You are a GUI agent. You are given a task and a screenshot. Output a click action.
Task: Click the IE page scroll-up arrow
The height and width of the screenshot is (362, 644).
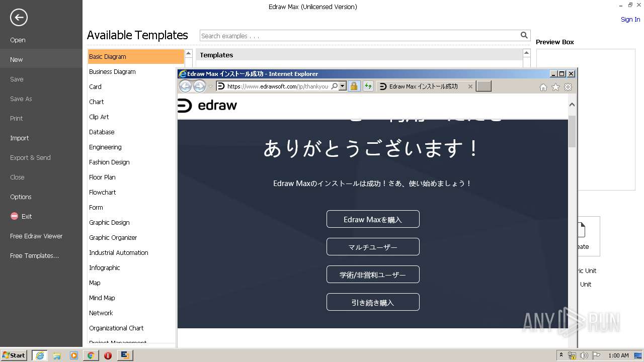(572, 105)
